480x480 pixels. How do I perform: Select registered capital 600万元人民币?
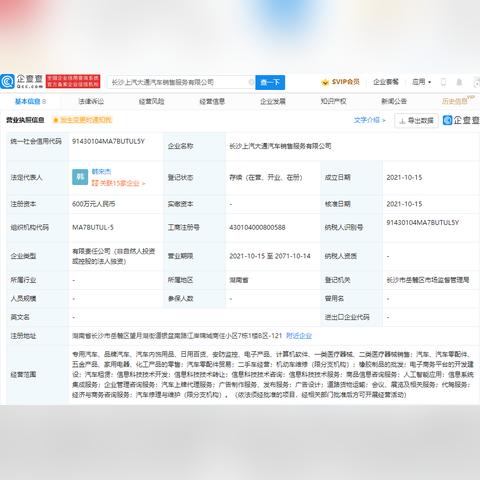(94, 204)
